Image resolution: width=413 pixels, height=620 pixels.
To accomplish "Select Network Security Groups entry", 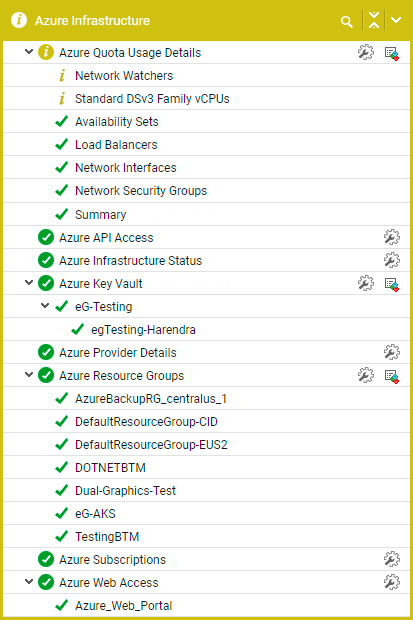I will 141,191.
